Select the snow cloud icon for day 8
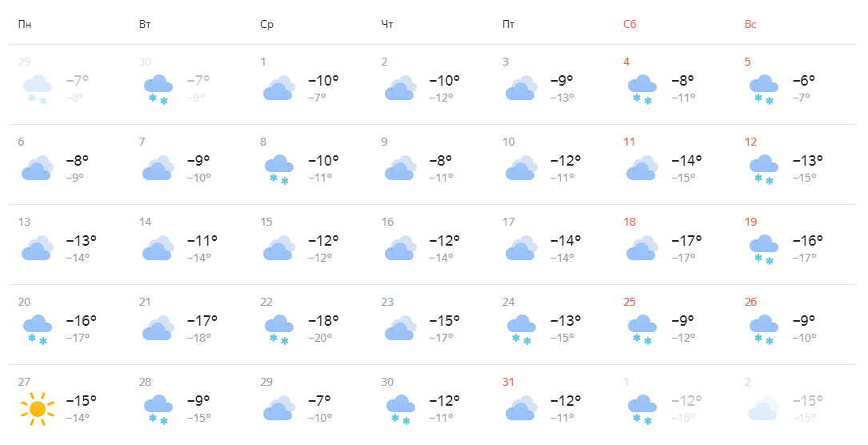The image size is (868, 445). coord(279,170)
